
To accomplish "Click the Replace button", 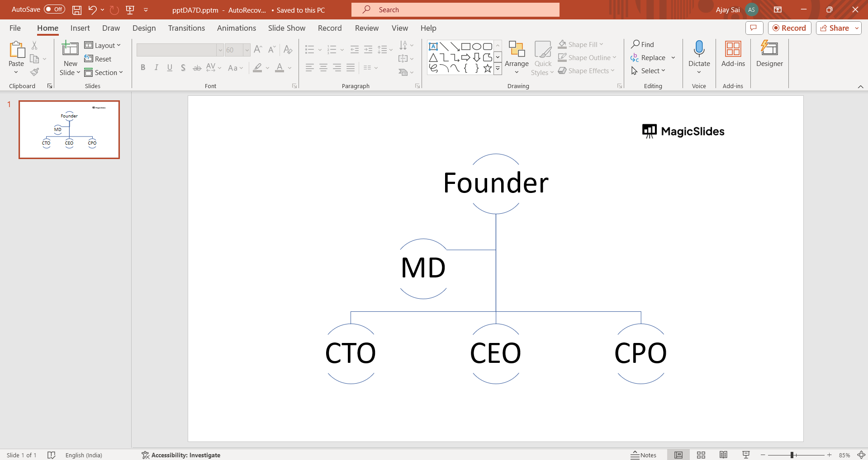I will click(648, 57).
